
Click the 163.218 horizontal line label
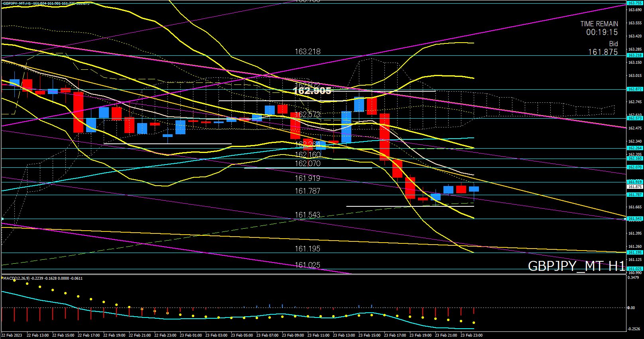[x=307, y=52]
